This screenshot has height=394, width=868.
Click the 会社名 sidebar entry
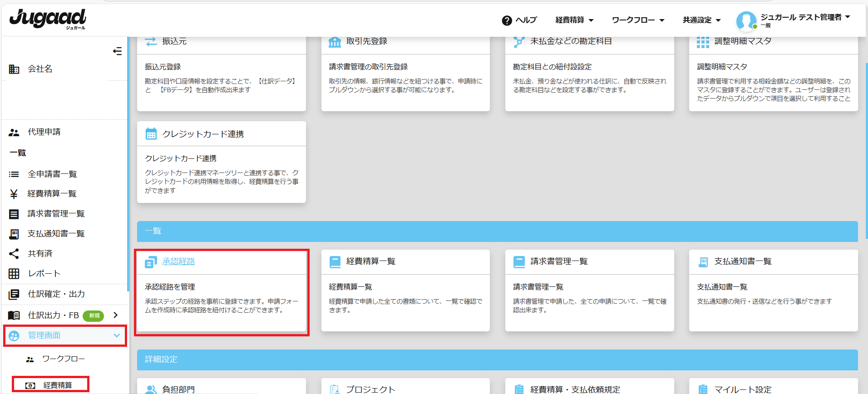40,69
